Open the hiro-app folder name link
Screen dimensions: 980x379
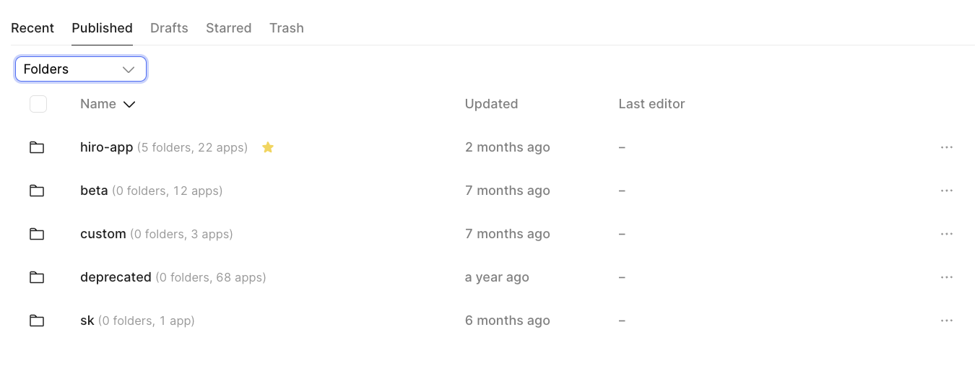tap(107, 147)
